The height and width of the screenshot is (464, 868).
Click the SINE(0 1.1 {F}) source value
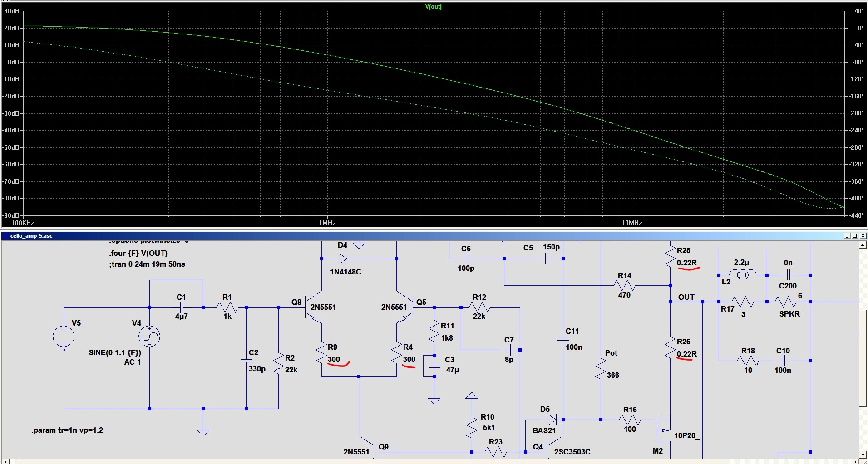tap(115, 352)
